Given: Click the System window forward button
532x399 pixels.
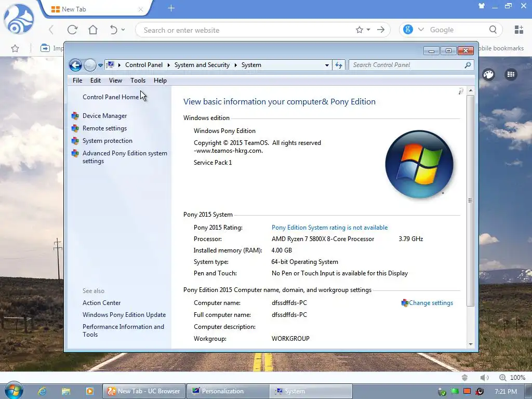Looking at the screenshot, I should 90,65.
